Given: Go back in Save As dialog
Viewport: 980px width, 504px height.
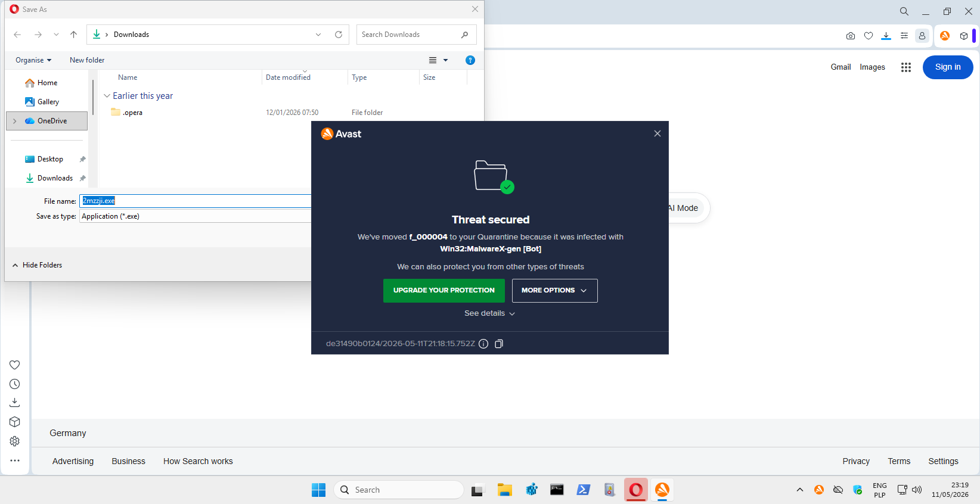Looking at the screenshot, I should point(17,35).
